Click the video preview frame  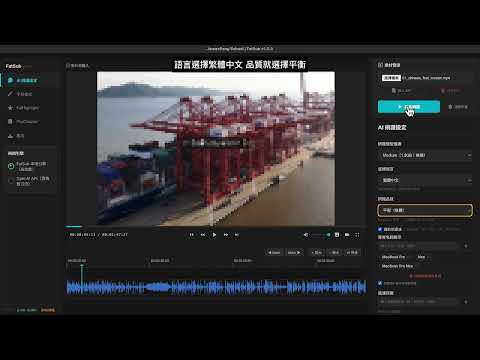pyautogui.click(x=216, y=149)
